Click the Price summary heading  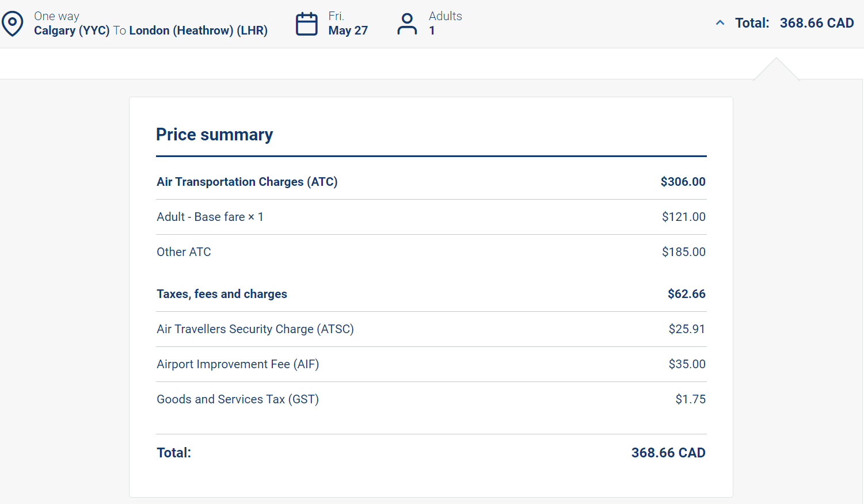click(215, 135)
